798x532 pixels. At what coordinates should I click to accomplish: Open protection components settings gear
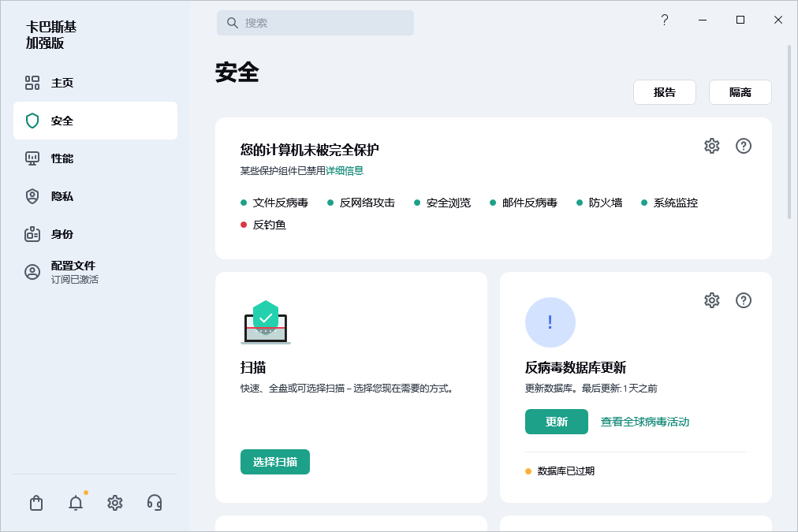pos(712,146)
